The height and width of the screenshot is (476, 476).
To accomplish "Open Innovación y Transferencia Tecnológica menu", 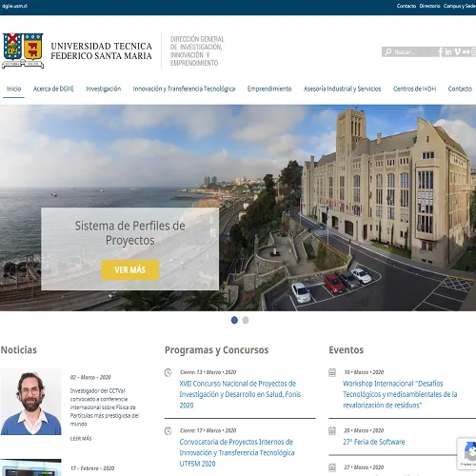I will click(184, 89).
